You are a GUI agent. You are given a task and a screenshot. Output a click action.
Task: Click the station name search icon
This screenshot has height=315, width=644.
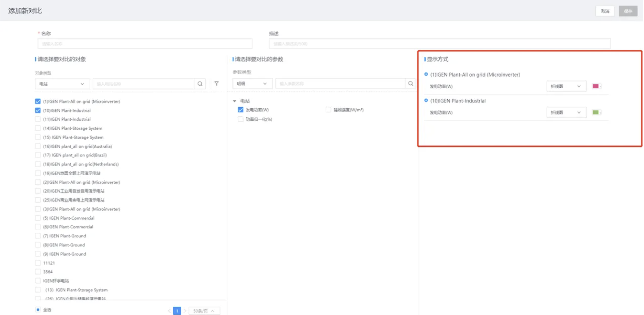[200, 84]
